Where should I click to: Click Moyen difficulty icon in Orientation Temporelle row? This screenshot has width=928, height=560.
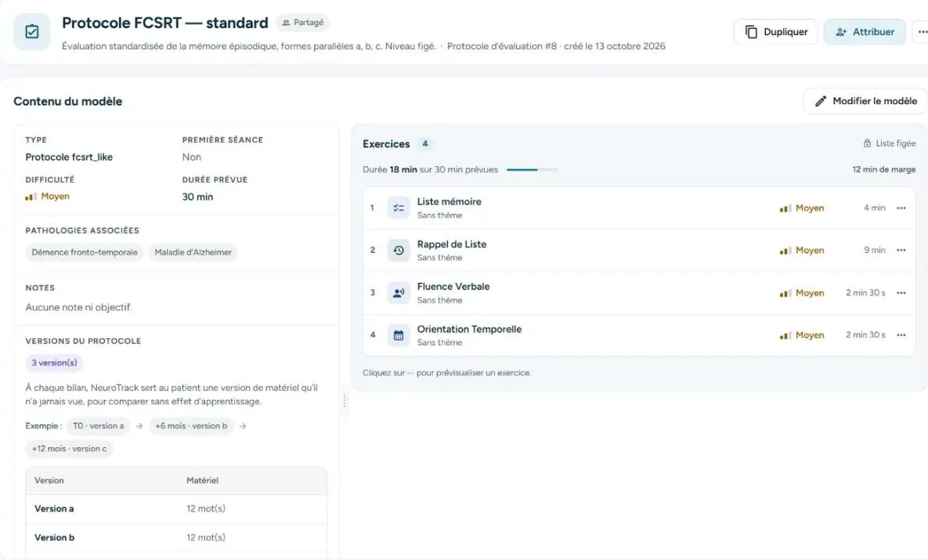tap(785, 335)
